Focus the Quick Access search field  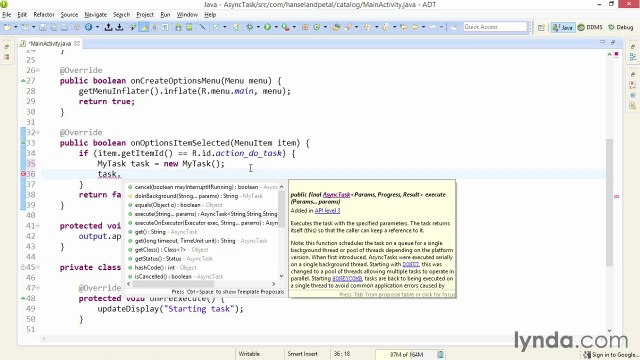coord(496,27)
